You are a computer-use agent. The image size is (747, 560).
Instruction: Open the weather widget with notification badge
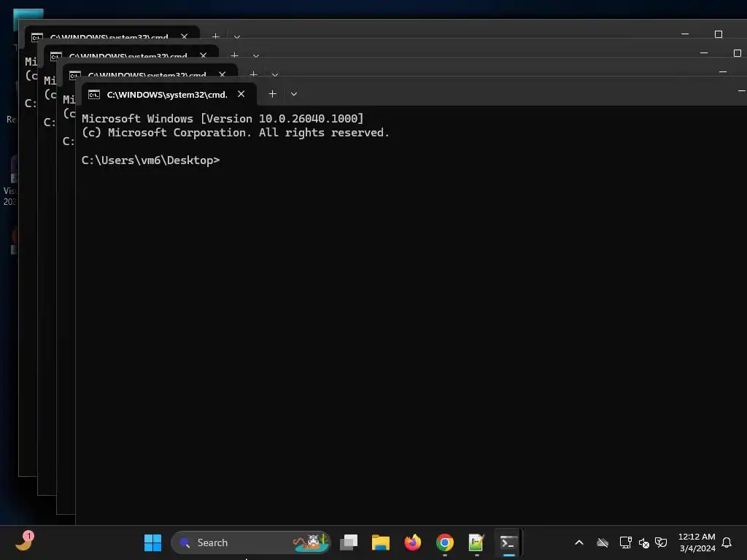[25, 542]
